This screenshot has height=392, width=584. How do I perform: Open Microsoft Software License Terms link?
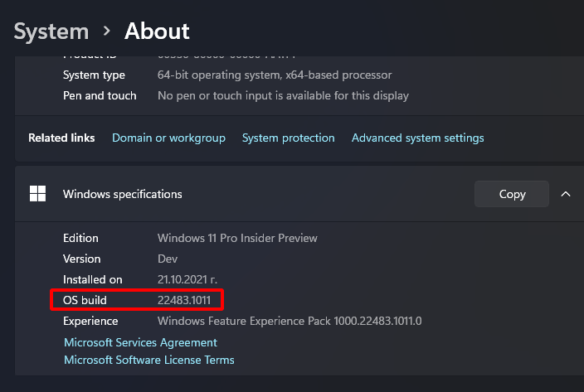coord(149,360)
